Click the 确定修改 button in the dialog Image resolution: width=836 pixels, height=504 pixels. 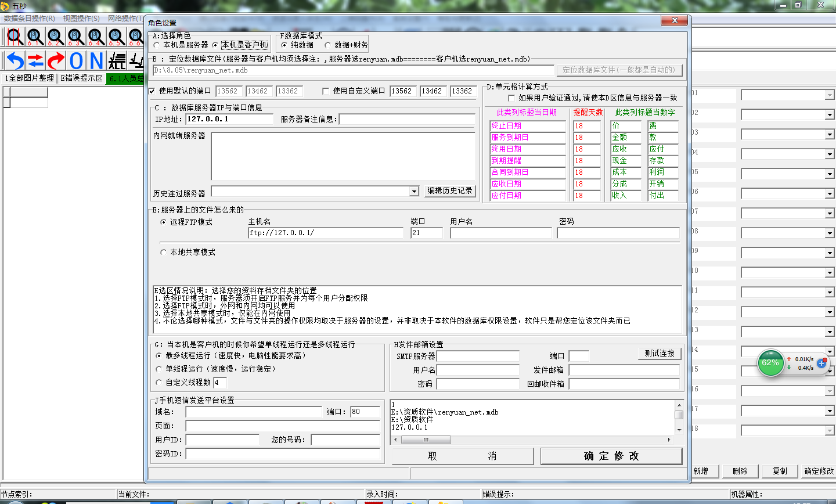coord(611,456)
